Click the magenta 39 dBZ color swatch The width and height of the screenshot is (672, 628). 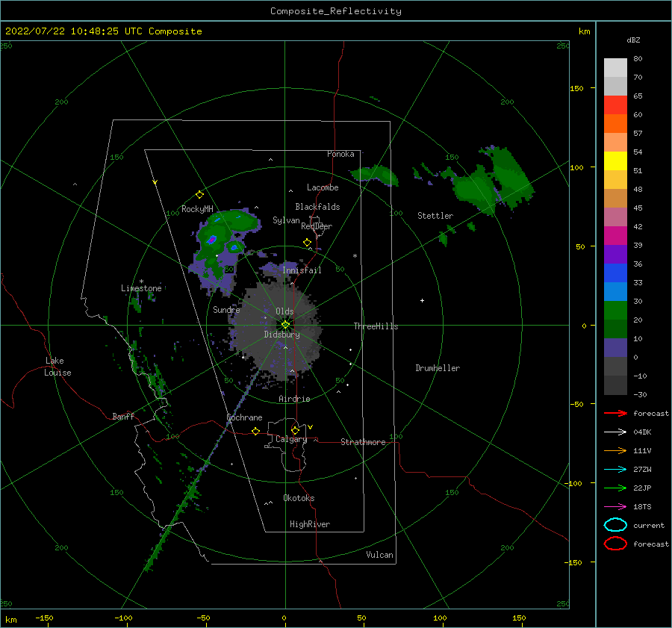point(615,236)
